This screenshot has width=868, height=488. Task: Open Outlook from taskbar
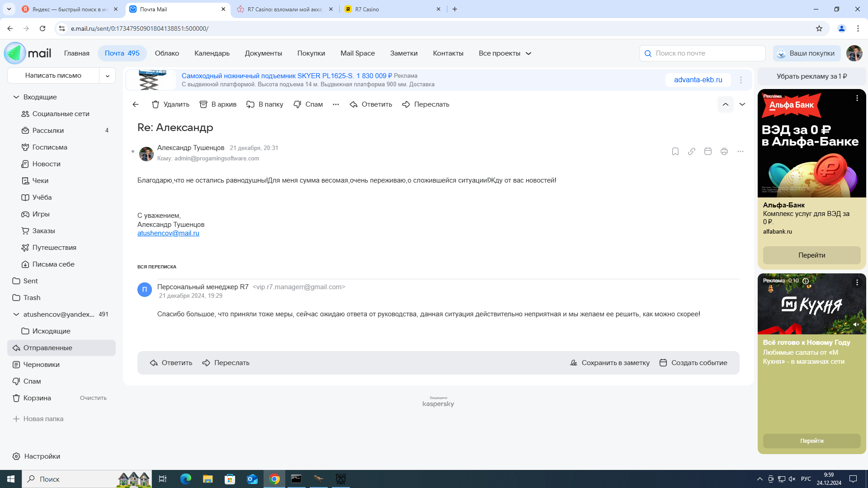tap(252, 479)
